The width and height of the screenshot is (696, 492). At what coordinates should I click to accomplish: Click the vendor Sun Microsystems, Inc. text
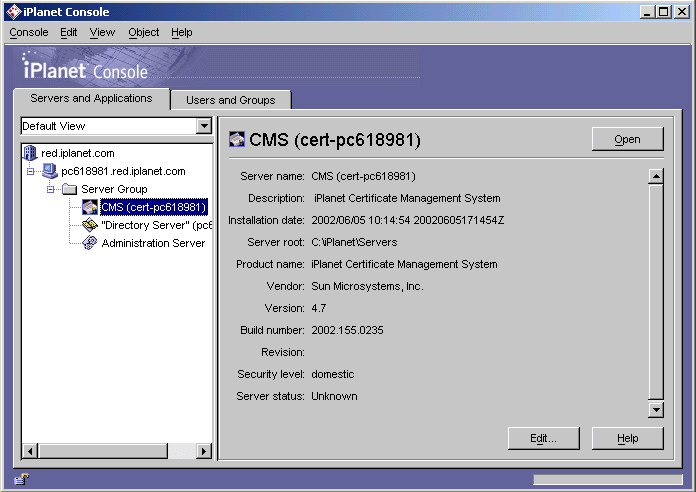(x=367, y=286)
